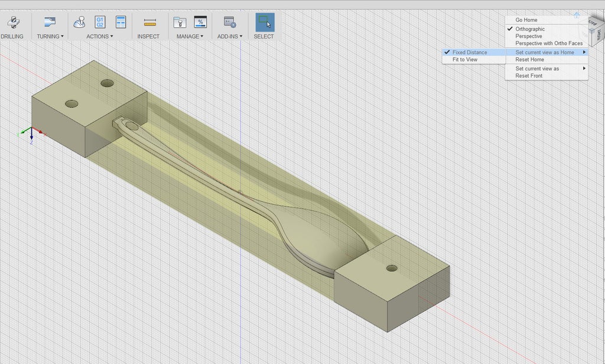Click the Turning operation icon
Screen dimensions: 605x364
[x=50, y=22]
